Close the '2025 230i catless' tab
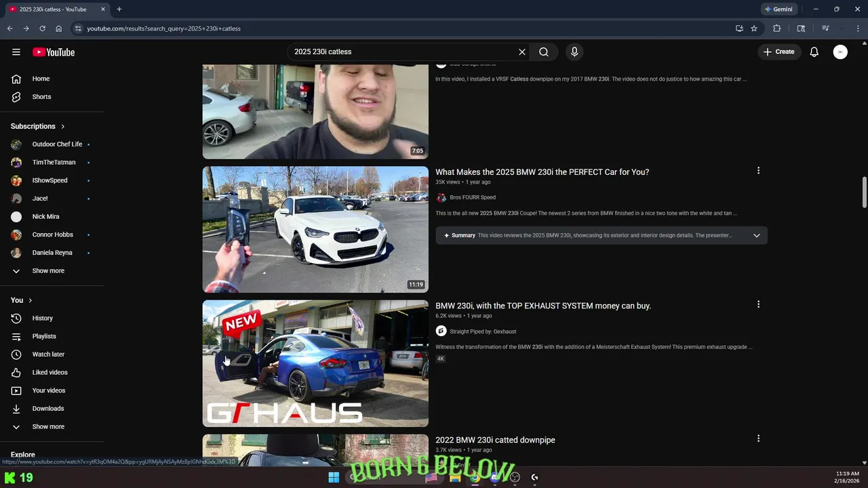Screen dimensions: 868x488 coord(102,9)
